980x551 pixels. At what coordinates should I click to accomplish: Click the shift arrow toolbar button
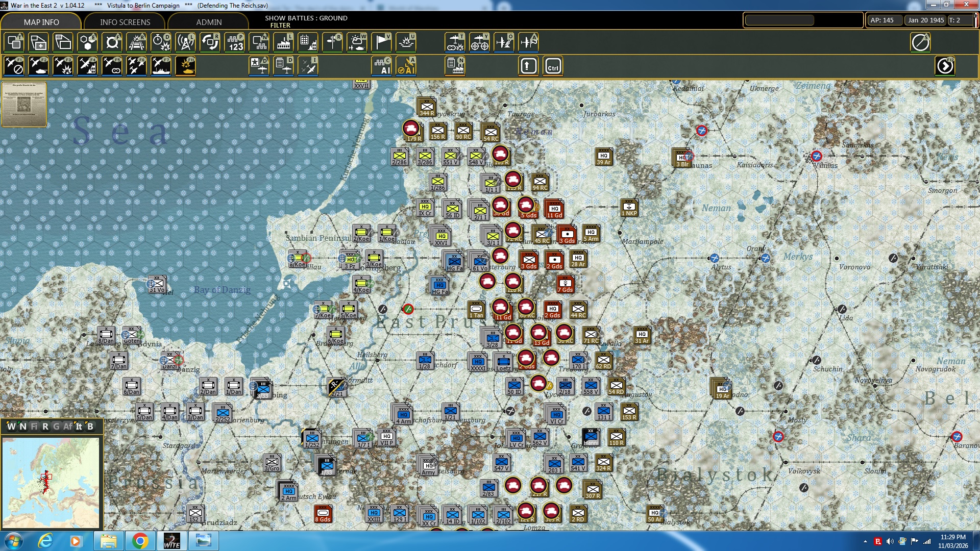coord(528,66)
